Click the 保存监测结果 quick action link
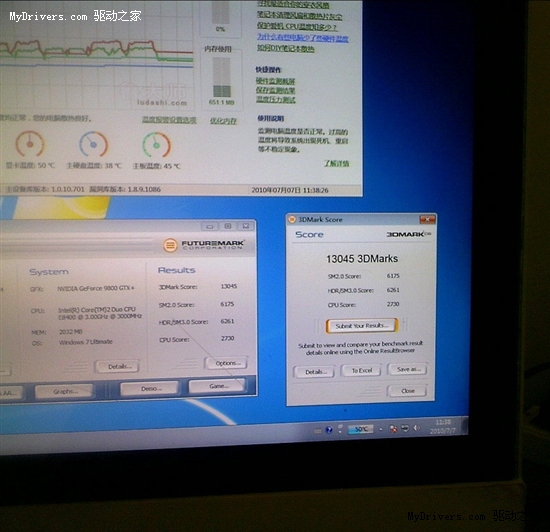 (x=276, y=90)
